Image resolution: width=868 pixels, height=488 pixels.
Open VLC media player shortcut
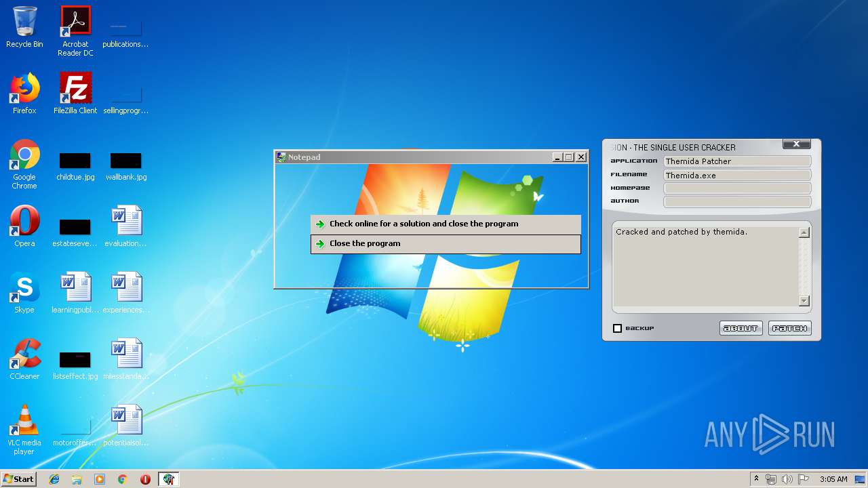tap(24, 430)
